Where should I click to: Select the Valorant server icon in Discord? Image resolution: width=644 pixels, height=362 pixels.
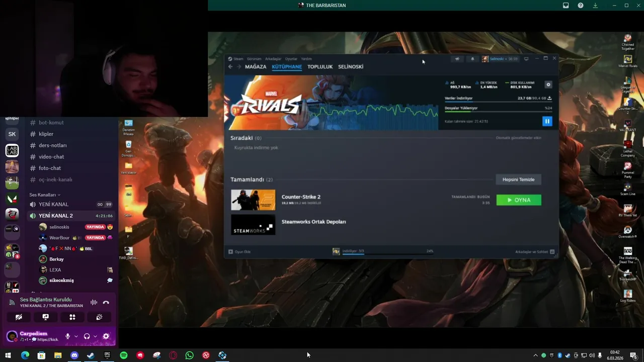point(12,199)
